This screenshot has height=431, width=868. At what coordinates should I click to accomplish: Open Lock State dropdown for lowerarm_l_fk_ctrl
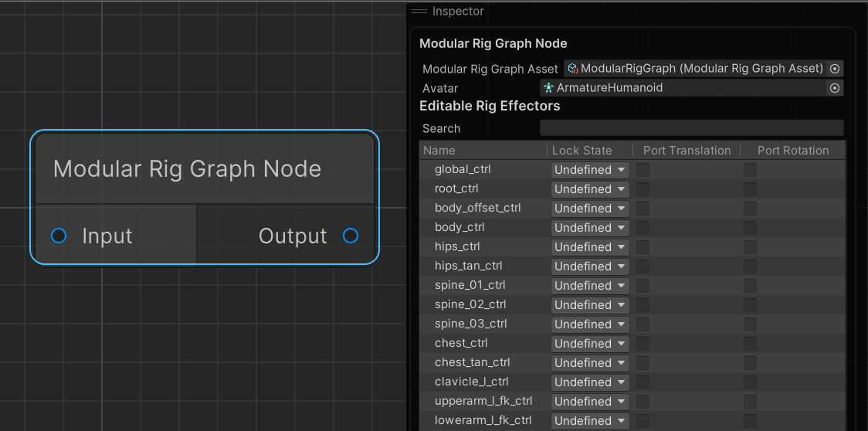pyautogui.click(x=590, y=420)
